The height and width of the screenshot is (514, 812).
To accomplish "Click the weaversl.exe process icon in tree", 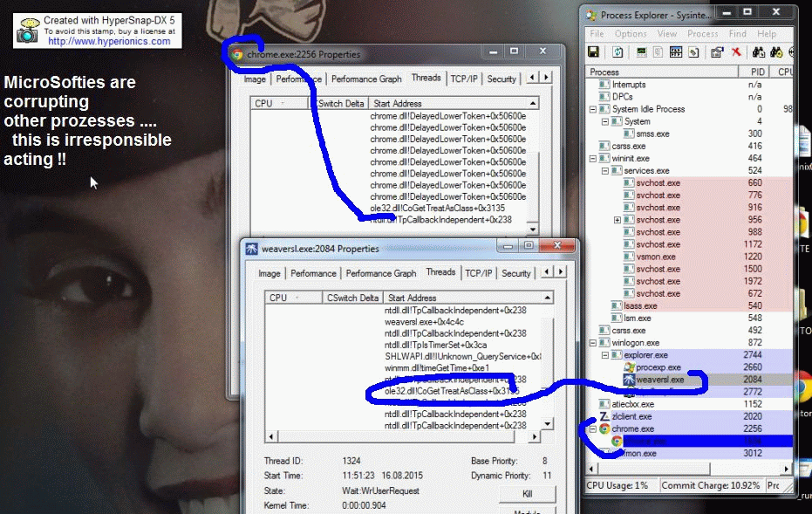I will (629, 380).
